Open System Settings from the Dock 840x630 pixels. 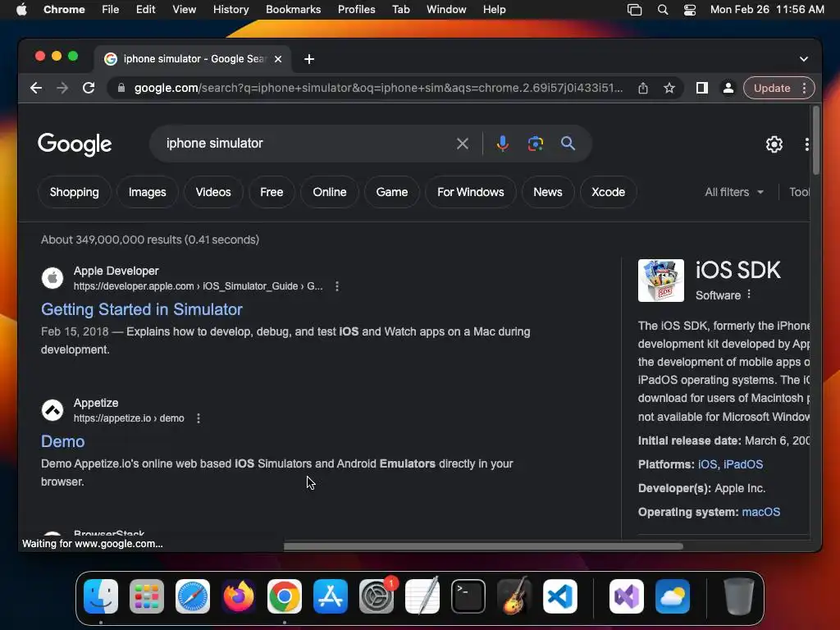tap(376, 596)
